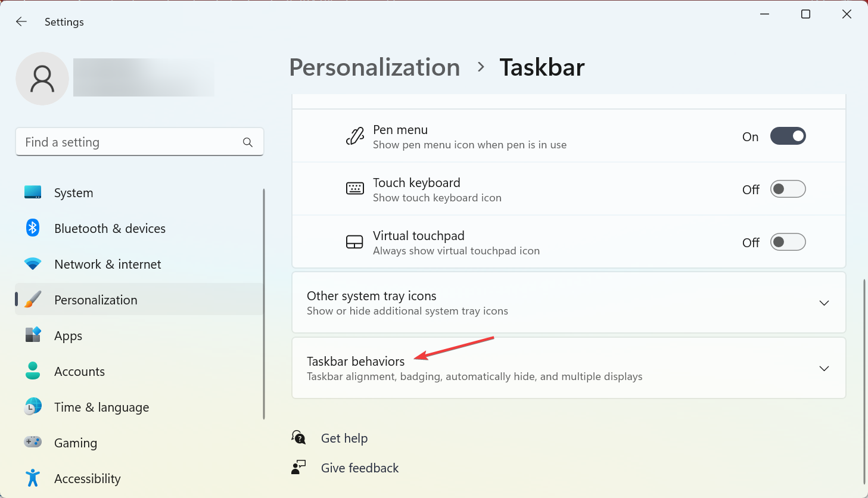Click the Accessibility figure icon

tap(33, 478)
